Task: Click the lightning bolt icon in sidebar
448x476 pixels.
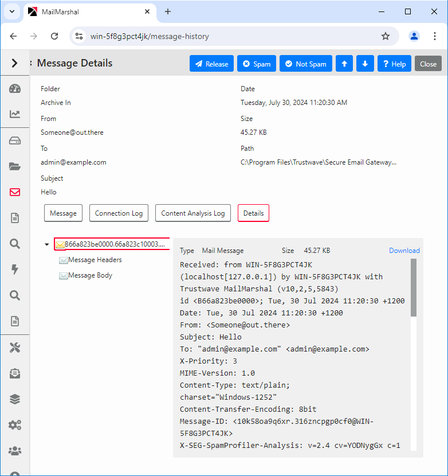Action: point(15,270)
